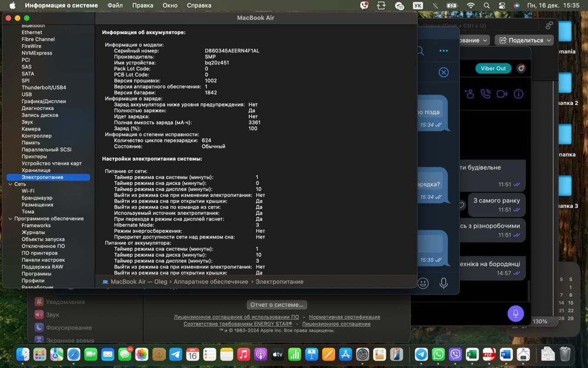588x368 pixels.
Task: Select Thunderbolt/USB4 in the sidebar
Action: [x=44, y=88]
